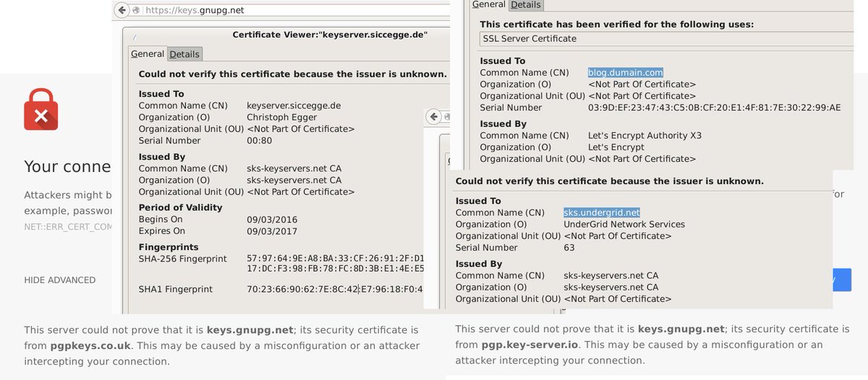Click the Certificate Viewer title keyserver.siccegge.de
The image size is (868, 380).
(x=330, y=35)
